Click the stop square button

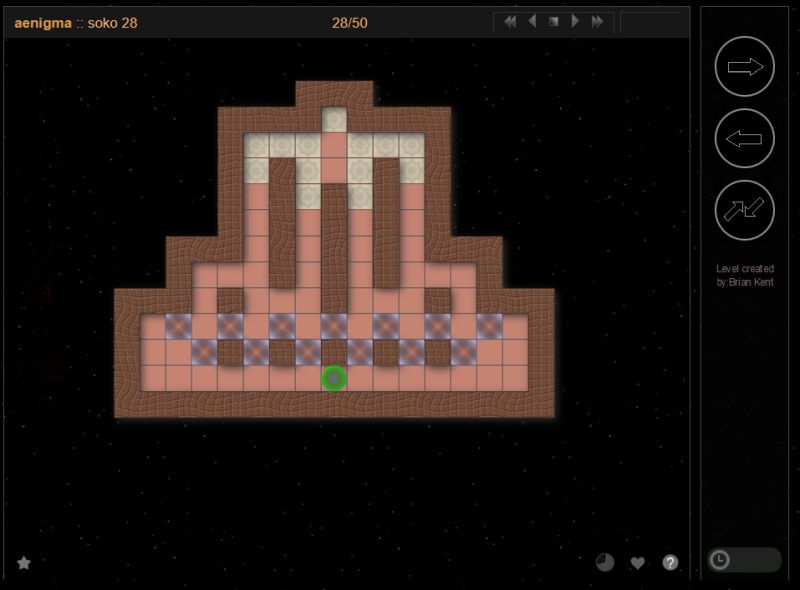click(x=554, y=21)
